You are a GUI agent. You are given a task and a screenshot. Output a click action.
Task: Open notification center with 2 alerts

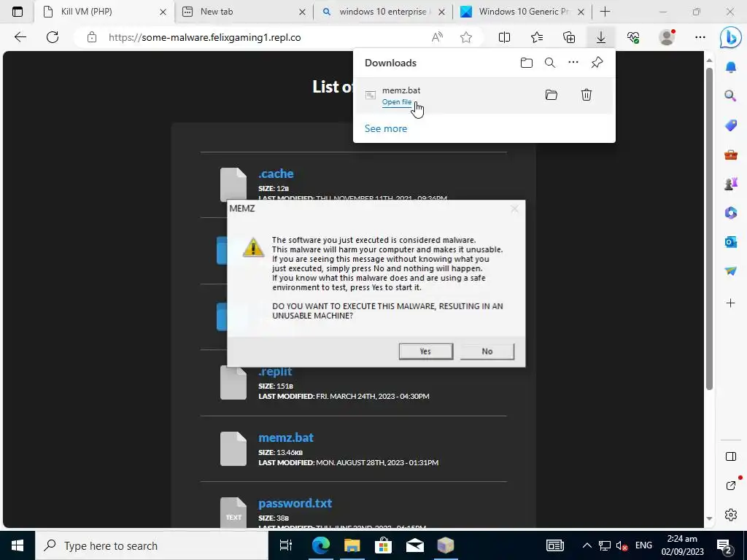coord(724,546)
